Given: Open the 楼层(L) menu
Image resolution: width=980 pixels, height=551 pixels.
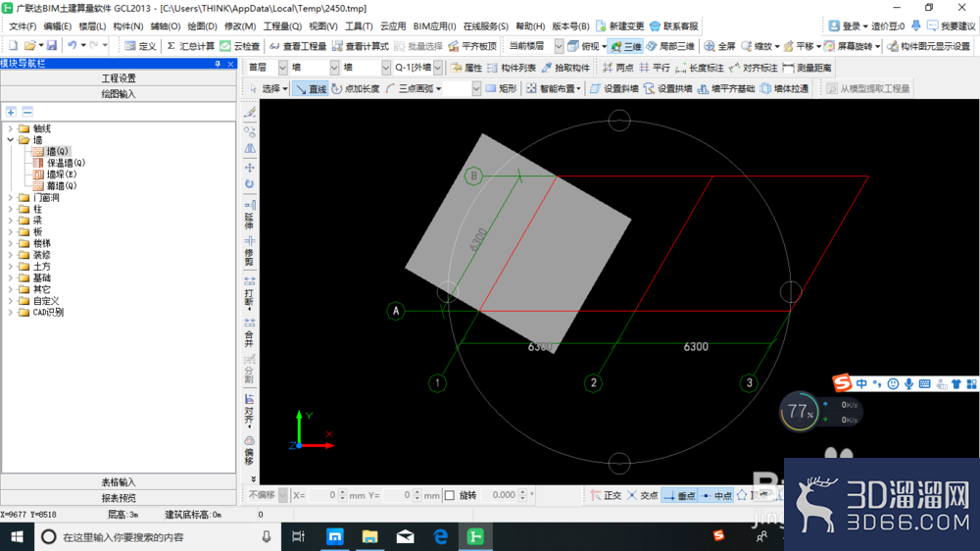Looking at the screenshot, I should (x=92, y=26).
